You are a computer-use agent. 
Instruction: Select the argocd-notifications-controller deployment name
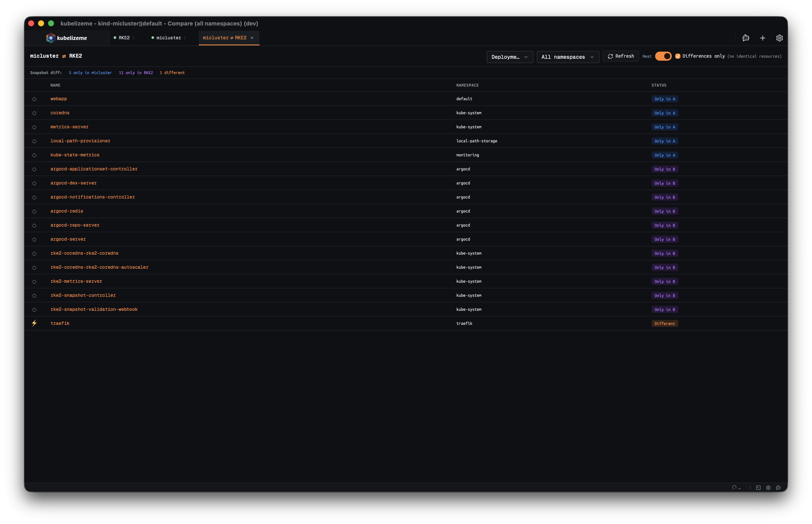(92, 197)
